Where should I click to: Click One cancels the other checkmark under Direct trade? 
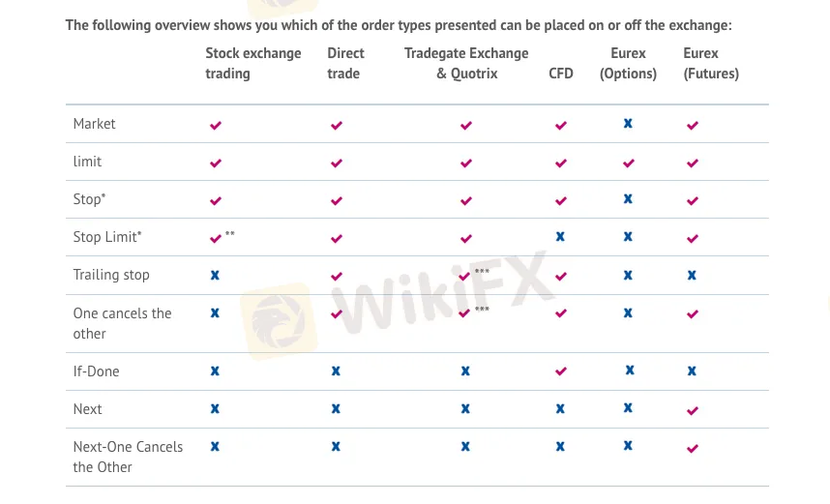(x=337, y=314)
